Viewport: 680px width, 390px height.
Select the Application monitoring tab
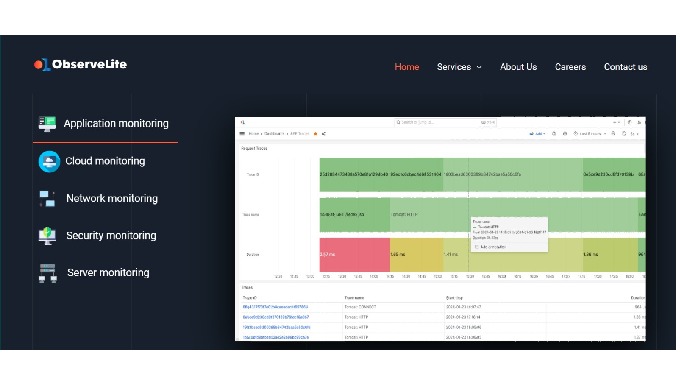click(105, 124)
